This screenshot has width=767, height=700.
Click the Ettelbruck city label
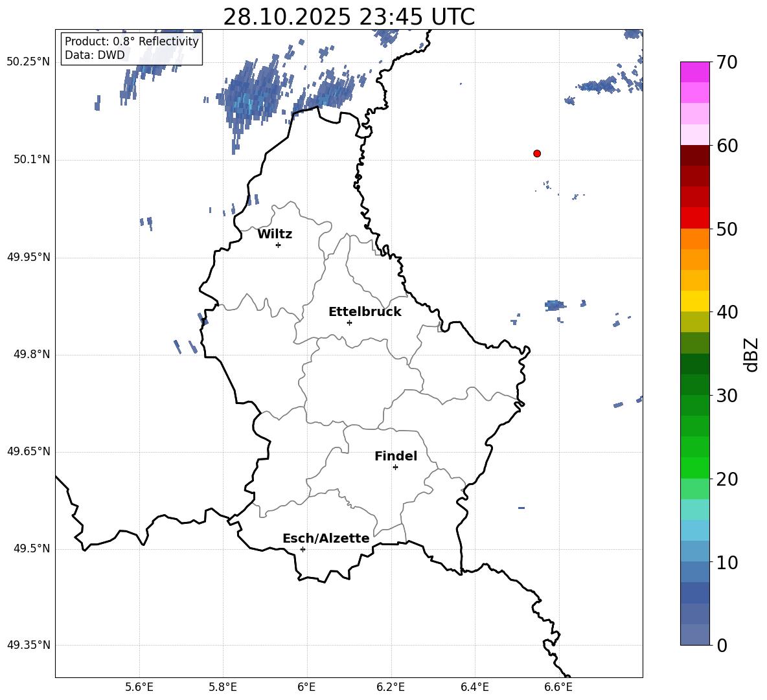click(365, 312)
